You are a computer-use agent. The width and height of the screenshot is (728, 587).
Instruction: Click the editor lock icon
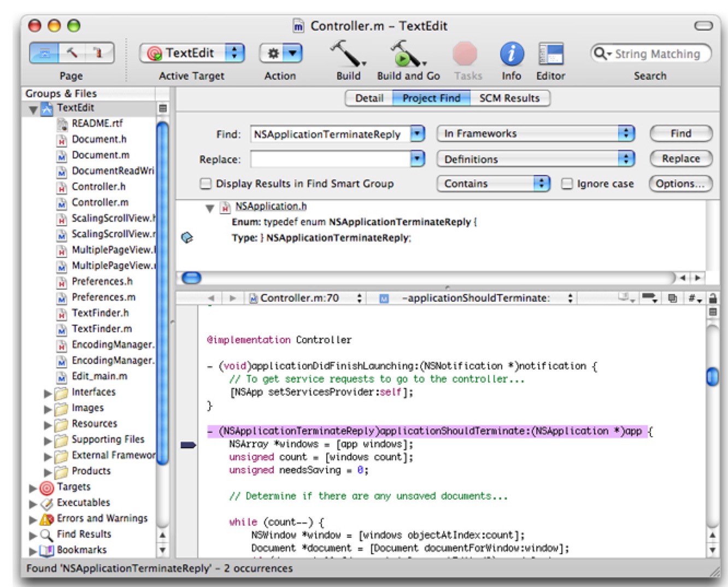[713, 298]
